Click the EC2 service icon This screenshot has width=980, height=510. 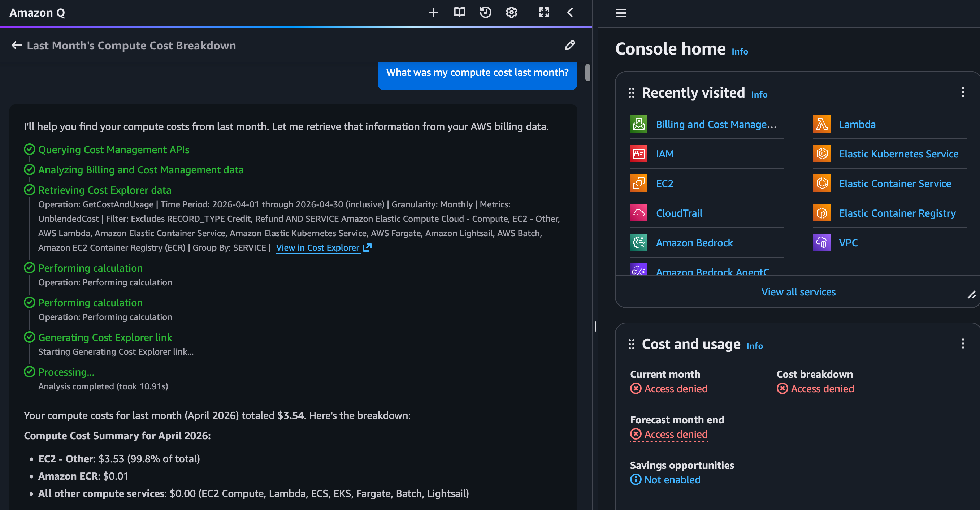638,183
